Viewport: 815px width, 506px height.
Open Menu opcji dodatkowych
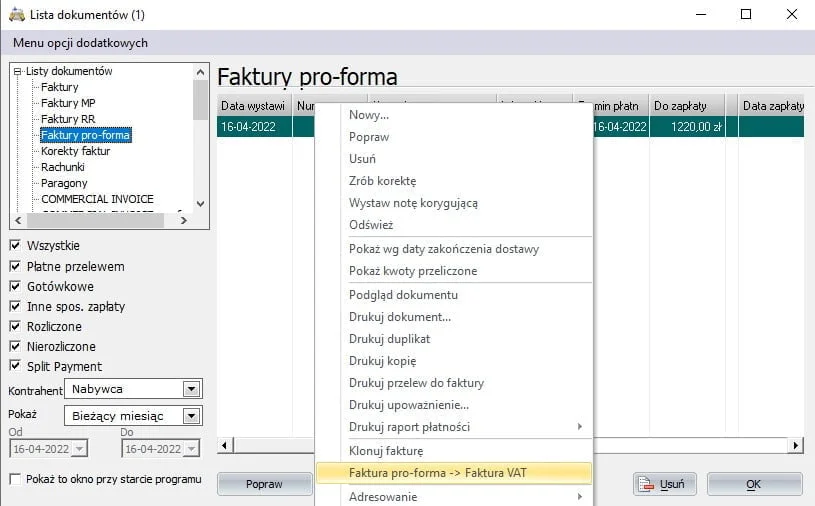(x=81, y=43)
